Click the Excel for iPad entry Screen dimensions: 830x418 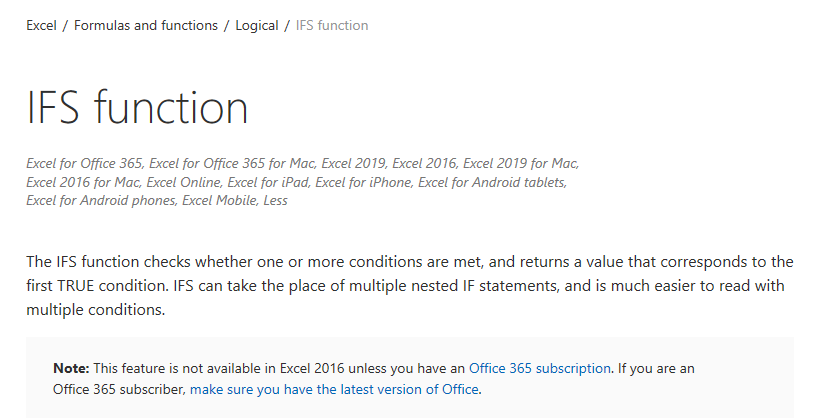[x=268, y=183]
